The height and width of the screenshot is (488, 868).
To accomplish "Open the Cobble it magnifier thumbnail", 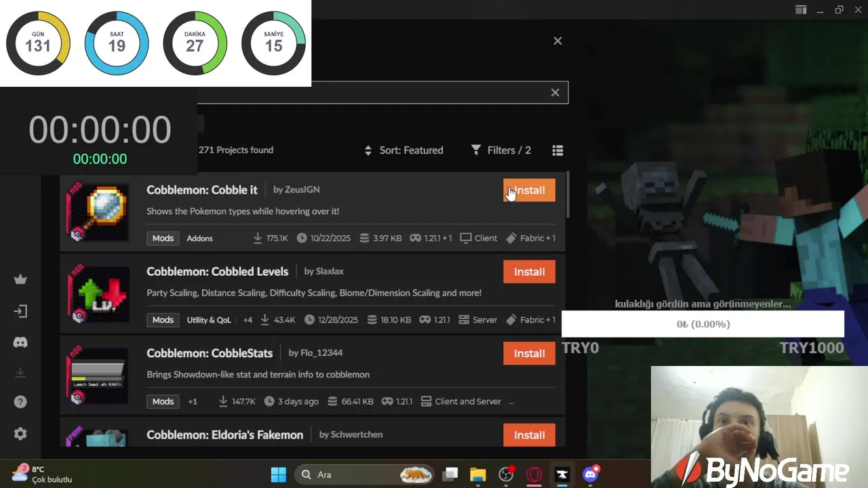I will (x=97, y=213).
